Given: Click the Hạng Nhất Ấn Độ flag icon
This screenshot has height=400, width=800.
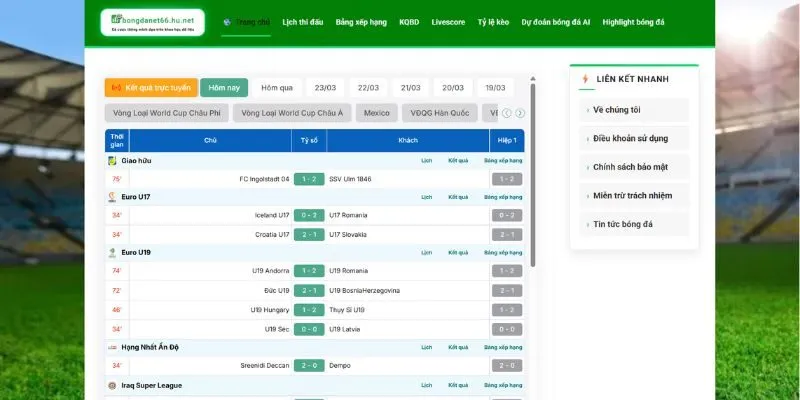Looking at the screenshot, I should click(x=112, y=347).
